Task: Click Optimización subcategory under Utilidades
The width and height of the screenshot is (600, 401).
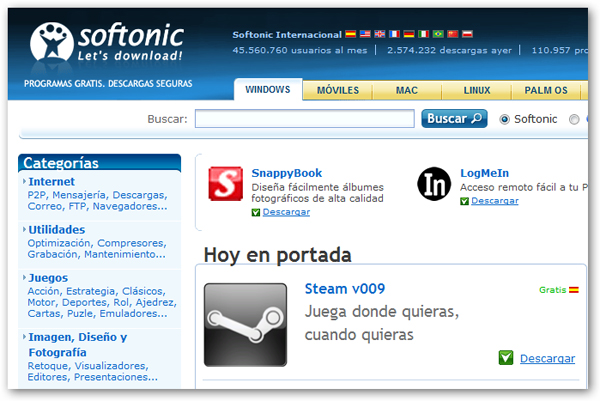Action: click(59, 243)
